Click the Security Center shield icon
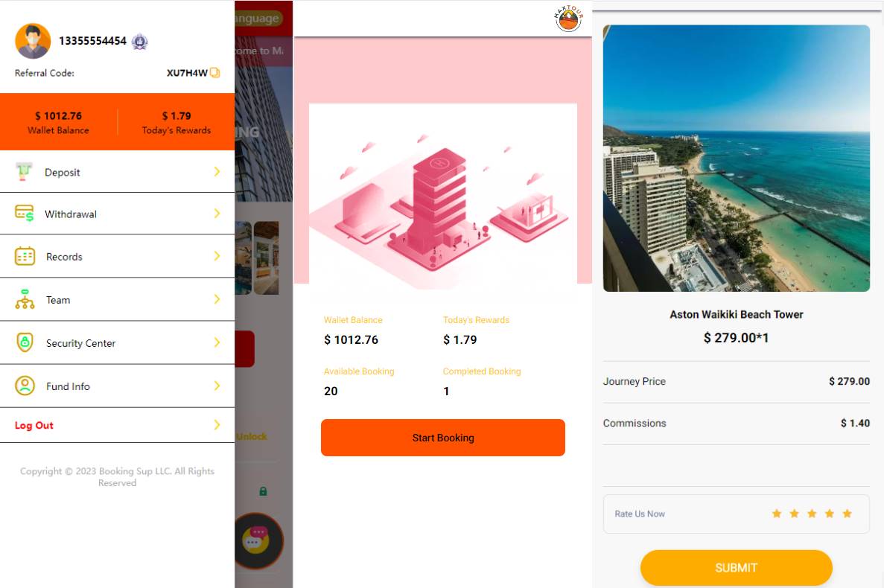Viewport: 884px width, 588px height. (x=25, y=342)
